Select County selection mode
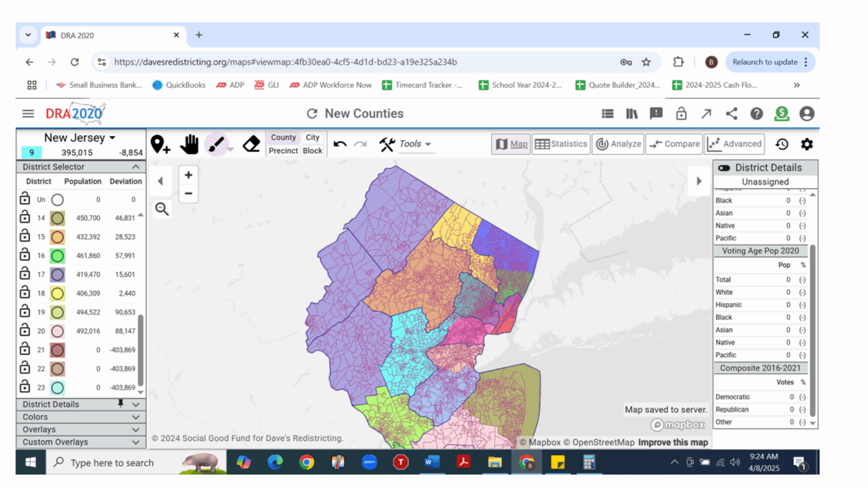The image size is (868, 488). pyautogui.click(x=283, y=137)
